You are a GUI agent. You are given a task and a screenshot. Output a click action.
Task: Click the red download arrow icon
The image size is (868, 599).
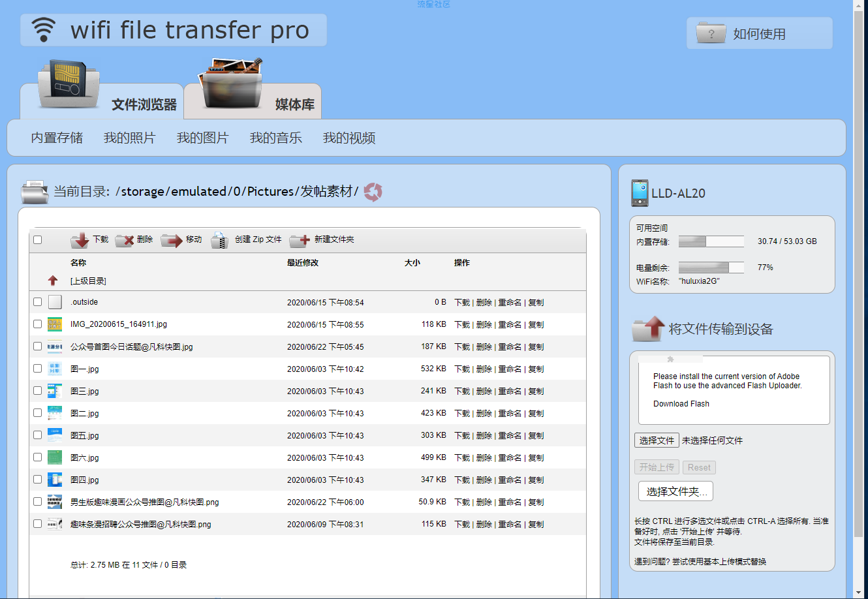click(x=80, y=240)
